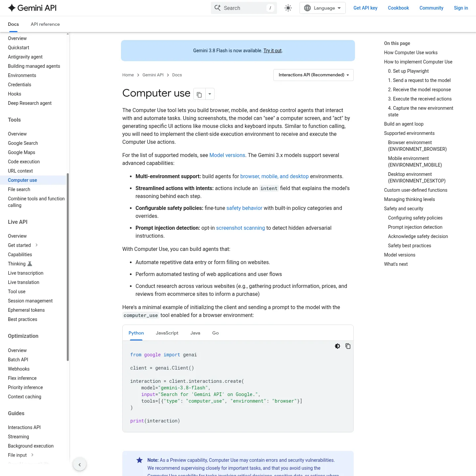Click the experimental flask icon beside Thinking
This screenshot has height=476, width=476.
pyautogui.click(x=30, y=264)
